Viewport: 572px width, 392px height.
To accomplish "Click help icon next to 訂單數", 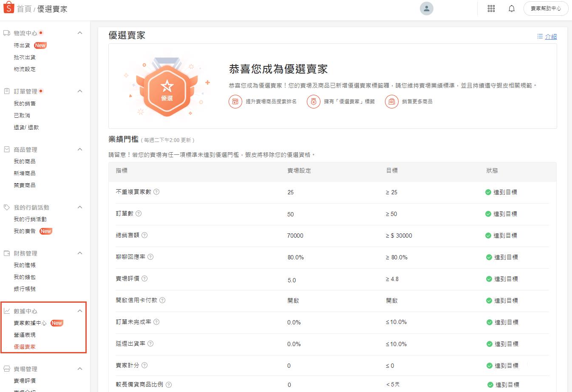I will tap(138, 213).
